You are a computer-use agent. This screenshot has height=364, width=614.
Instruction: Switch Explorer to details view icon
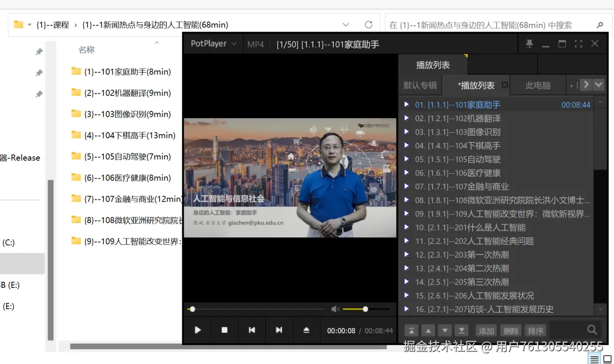tap(595, 359)
